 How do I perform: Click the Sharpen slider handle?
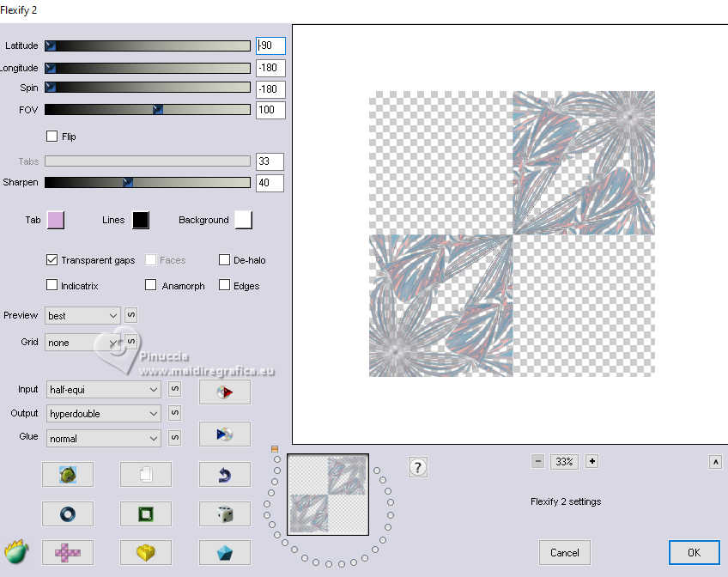(128, 182)
